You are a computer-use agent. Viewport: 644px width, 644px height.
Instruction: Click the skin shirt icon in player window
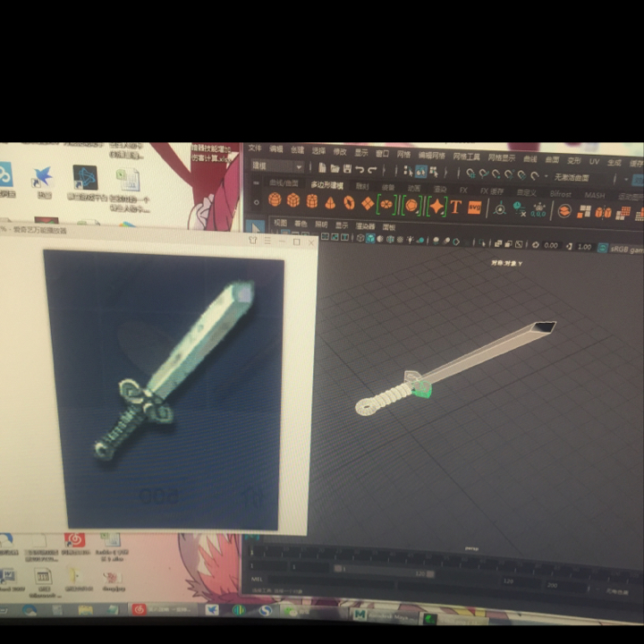click(253, 240)
